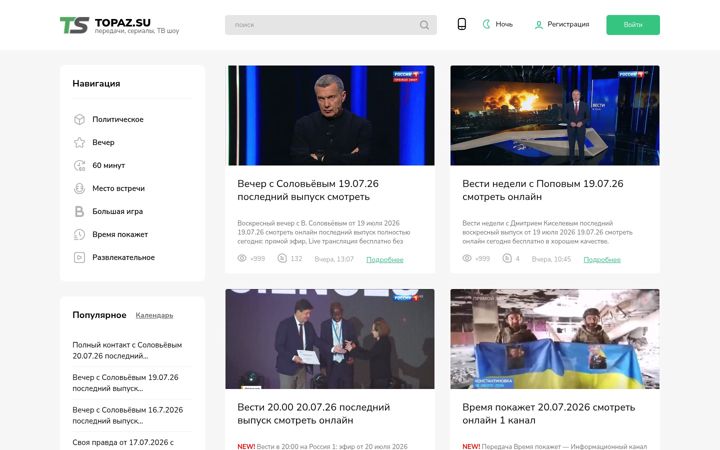The image size is (720, 450).
Task: Click the play icon beside Развлекательное
Action: click(79, 258)
